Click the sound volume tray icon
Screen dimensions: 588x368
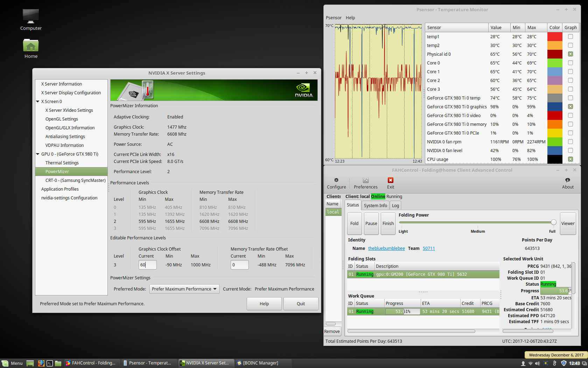(x=538, y=363)
